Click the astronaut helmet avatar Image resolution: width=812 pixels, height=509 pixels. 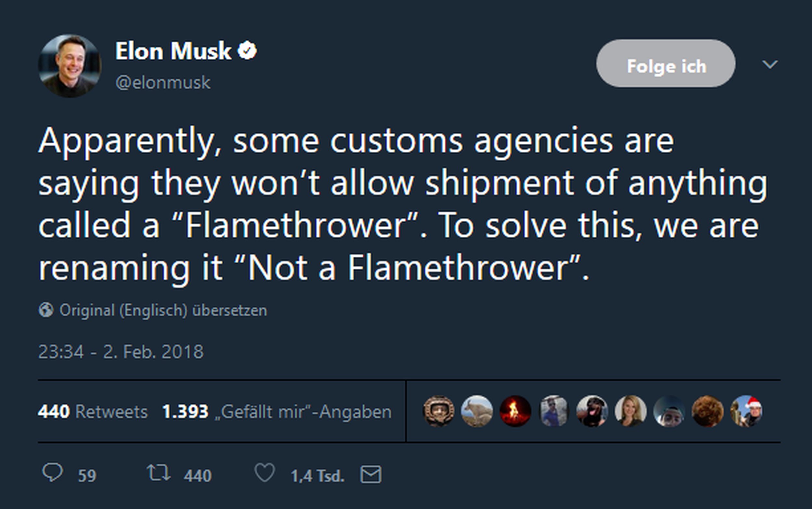438,411
